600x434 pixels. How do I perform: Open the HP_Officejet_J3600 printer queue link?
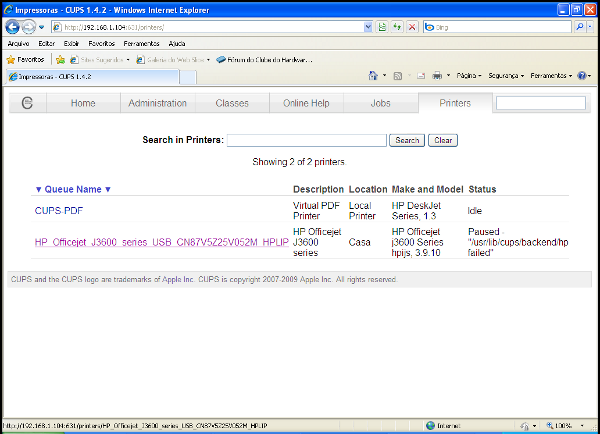click(161, 242)
